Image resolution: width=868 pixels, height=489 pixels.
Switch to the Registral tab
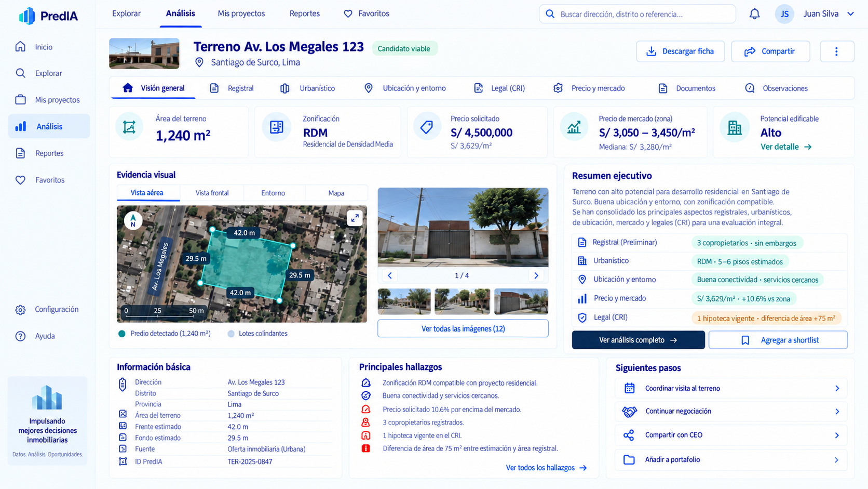click(232, 88)
